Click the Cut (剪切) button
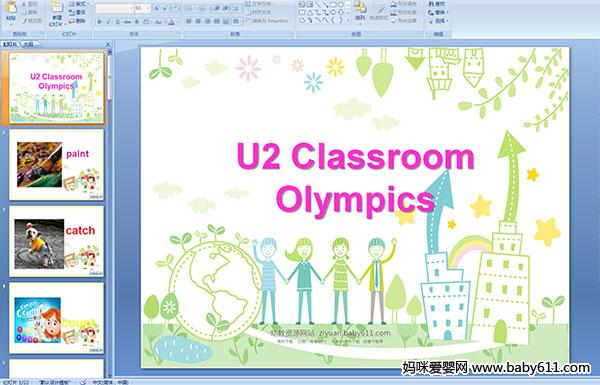The width and height of the screenshot is (600, 385). (x=29, y=4)
